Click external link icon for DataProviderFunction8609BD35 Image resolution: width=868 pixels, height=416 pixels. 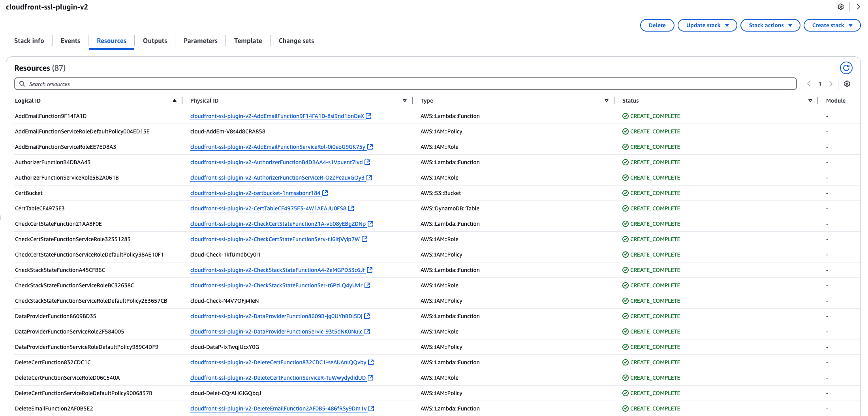point(367,316)
